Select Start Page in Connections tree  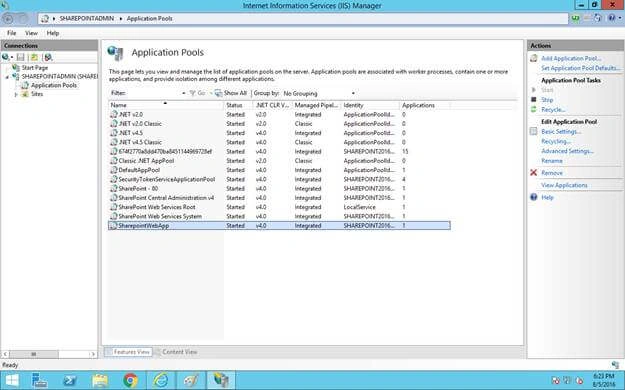click(x=35, y=68)
